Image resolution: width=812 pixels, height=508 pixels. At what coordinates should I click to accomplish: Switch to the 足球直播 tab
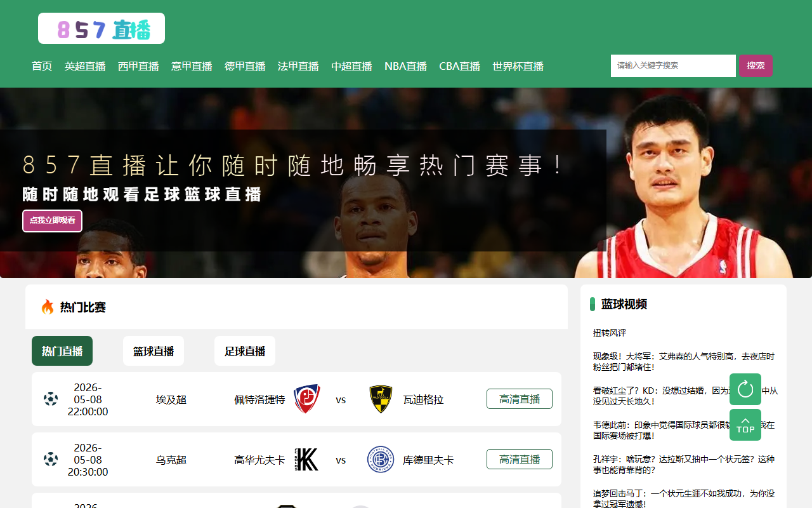[x=245, y=351]
